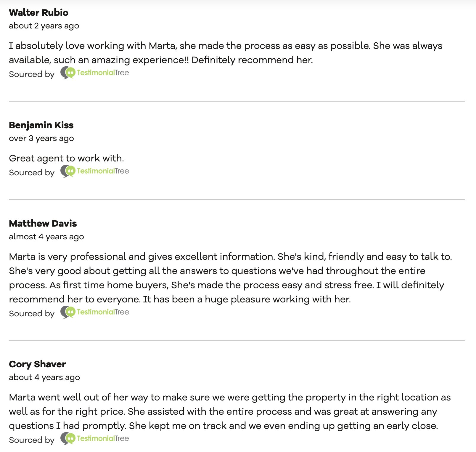476x452 pixels.
Task: Click the 'about 4 years ago' timestamp
Action: coord(44,377)
